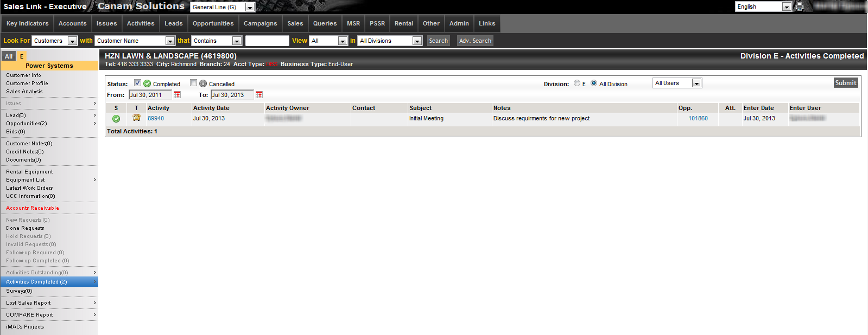
Task: Open activity link 89940
Action: coord(156,118)
